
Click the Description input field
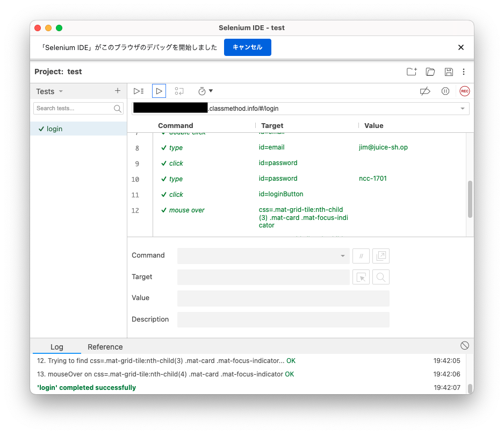tap(283, 319)
